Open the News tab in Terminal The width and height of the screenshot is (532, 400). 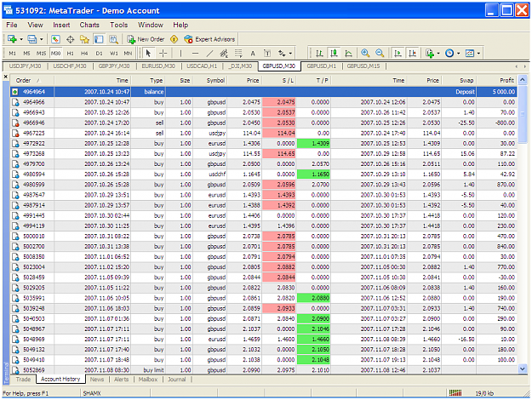(x=97, y=380)
